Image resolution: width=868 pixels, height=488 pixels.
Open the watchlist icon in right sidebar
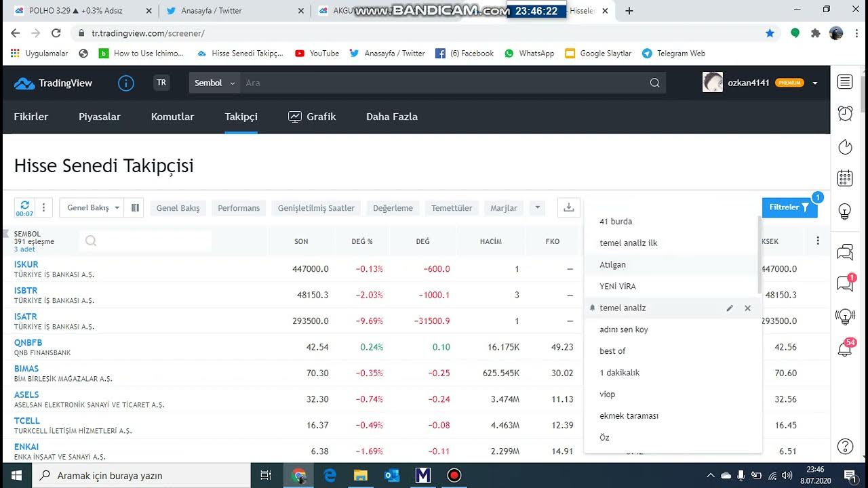pos(845,82)
